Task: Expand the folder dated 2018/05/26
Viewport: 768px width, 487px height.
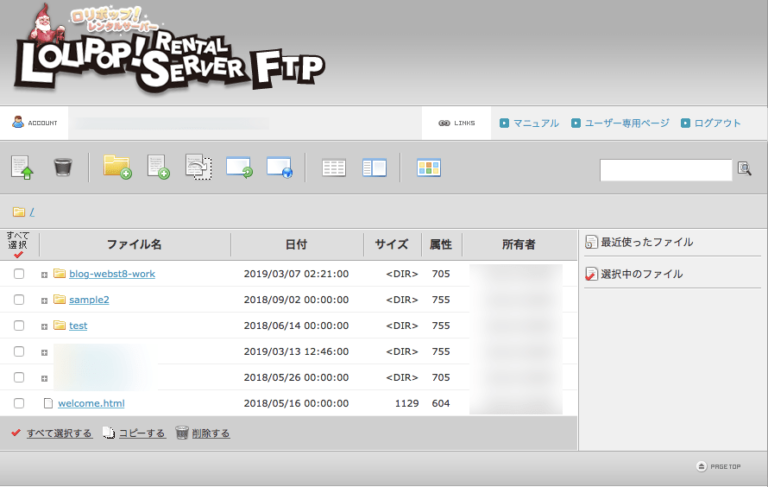Action: [x=44, y=379]
